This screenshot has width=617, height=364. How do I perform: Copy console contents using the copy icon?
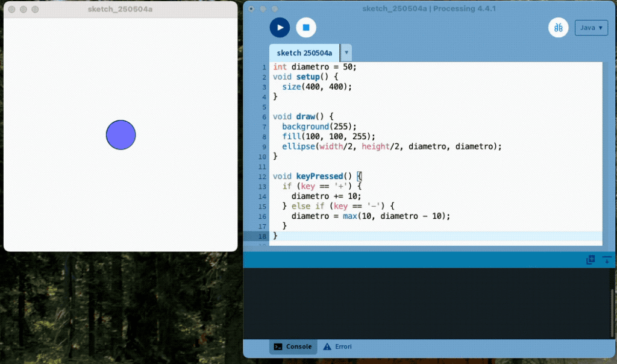[590, 260]
